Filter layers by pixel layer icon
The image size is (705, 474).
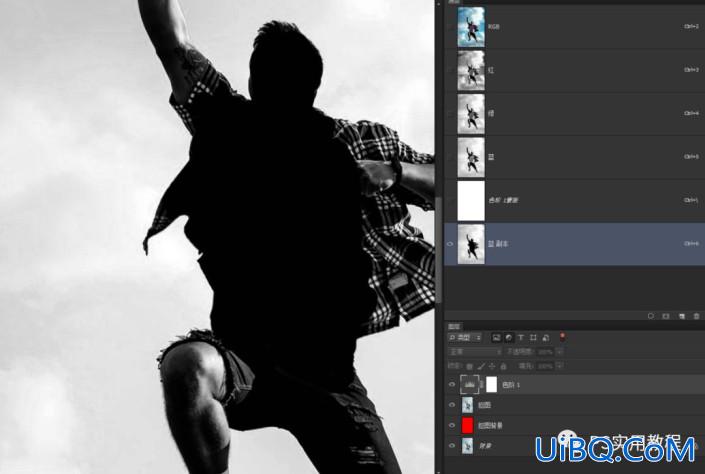coord(496,337)
